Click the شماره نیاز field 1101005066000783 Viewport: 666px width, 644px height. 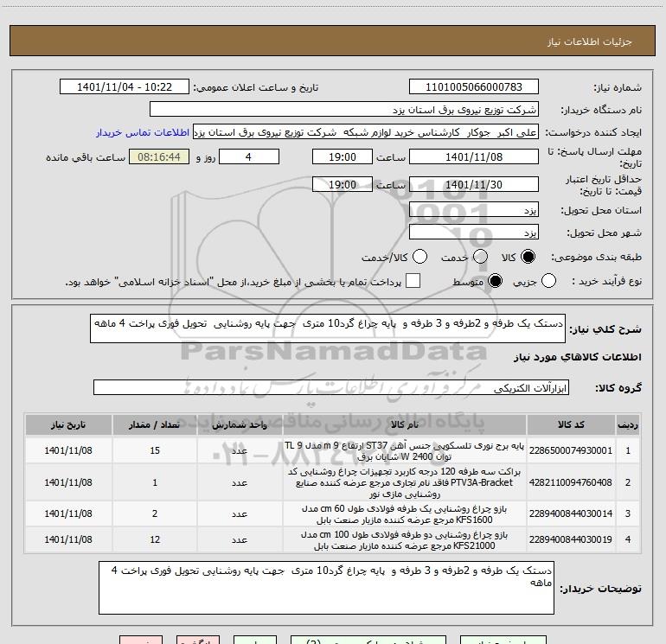tap(474, 87)
